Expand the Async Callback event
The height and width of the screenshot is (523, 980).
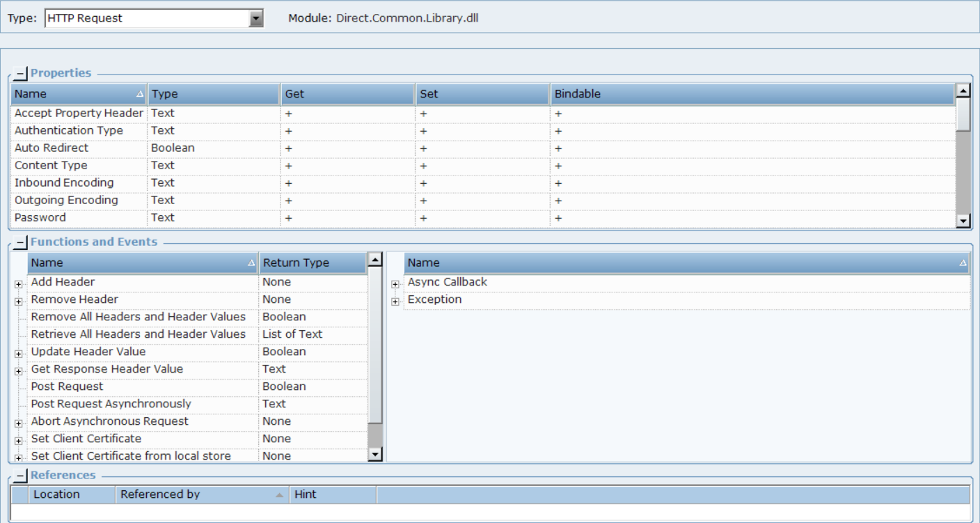pos(395,283)
